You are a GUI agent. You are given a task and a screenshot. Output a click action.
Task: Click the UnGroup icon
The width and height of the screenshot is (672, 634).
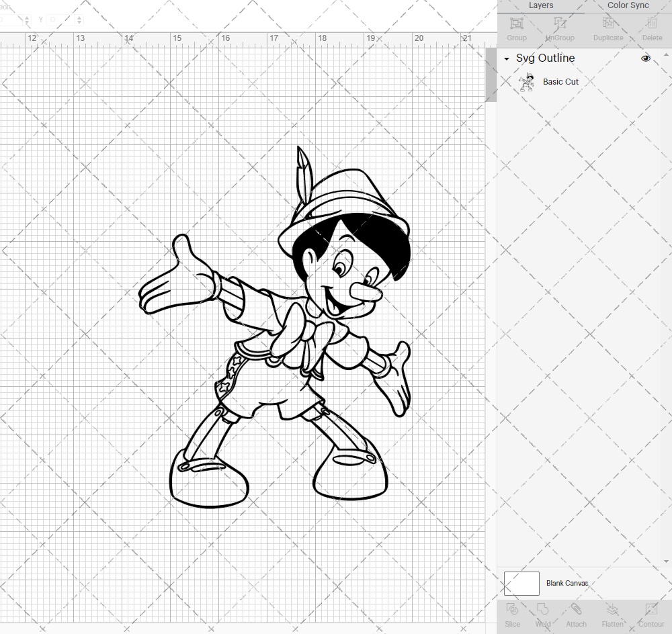[x=560, y=24]
